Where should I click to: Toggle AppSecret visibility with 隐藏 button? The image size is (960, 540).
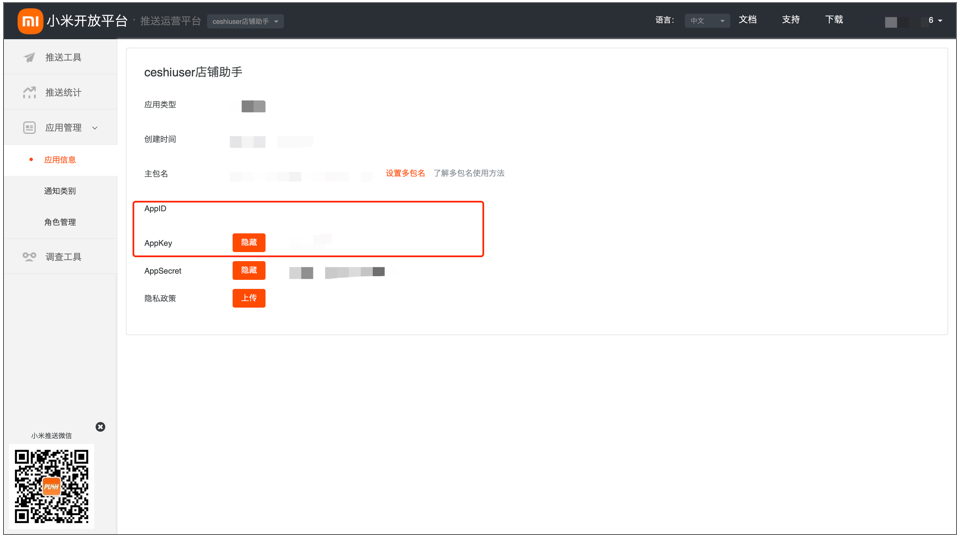coord(249,270)
